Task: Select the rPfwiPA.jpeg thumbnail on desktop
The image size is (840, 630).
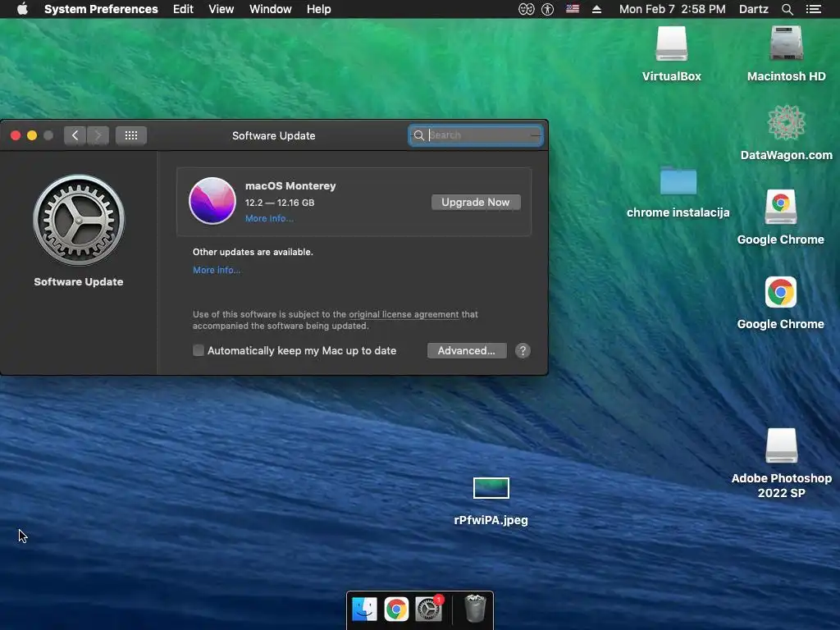Action: [491, 488]
